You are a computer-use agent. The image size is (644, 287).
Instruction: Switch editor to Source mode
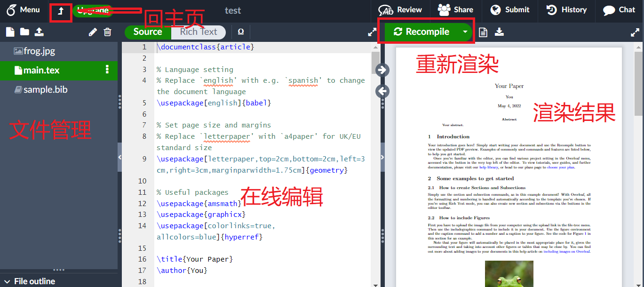click(148, 32)
